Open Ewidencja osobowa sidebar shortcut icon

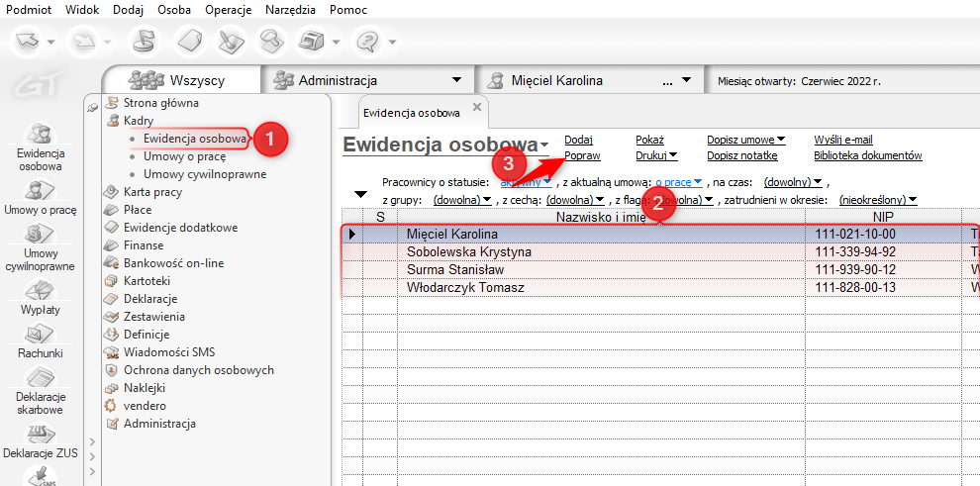[x=41, y=135]
